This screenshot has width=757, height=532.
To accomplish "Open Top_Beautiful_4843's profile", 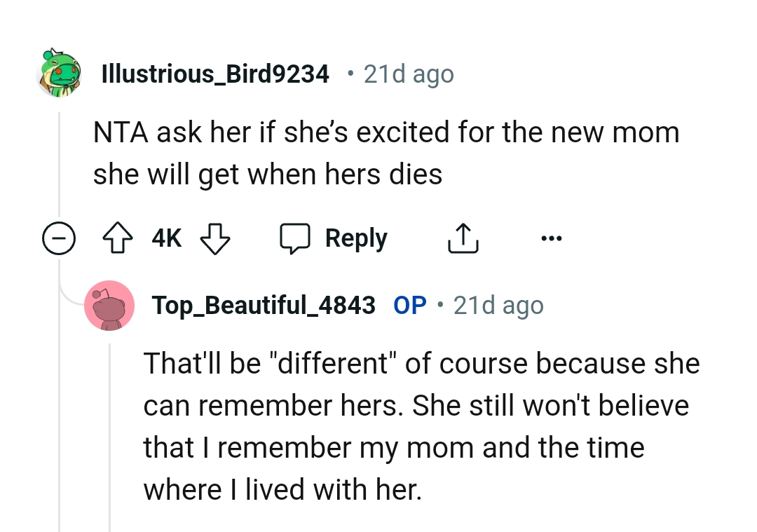I will [264, 305].
